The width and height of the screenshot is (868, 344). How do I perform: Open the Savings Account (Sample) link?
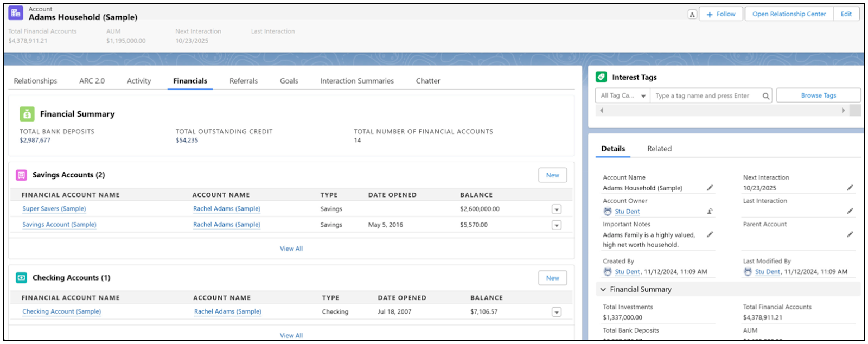click(x=59, y=225)
